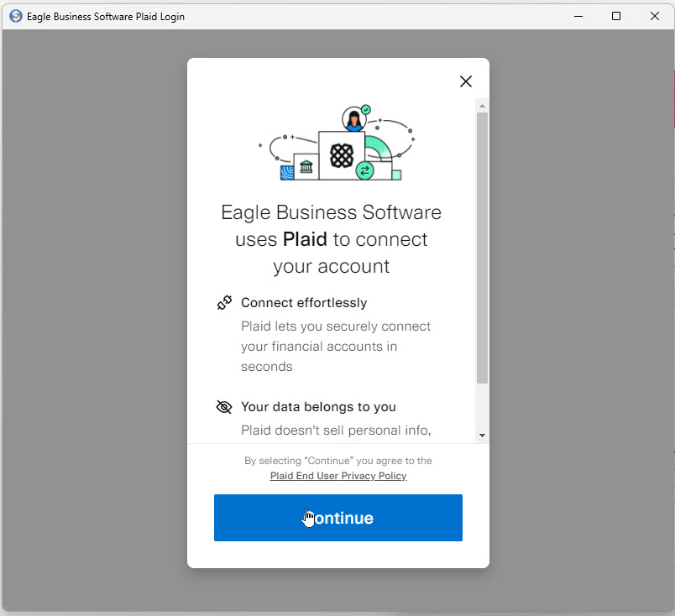
Task: Maximize the Plaid Login window
Action: (616, 16)
